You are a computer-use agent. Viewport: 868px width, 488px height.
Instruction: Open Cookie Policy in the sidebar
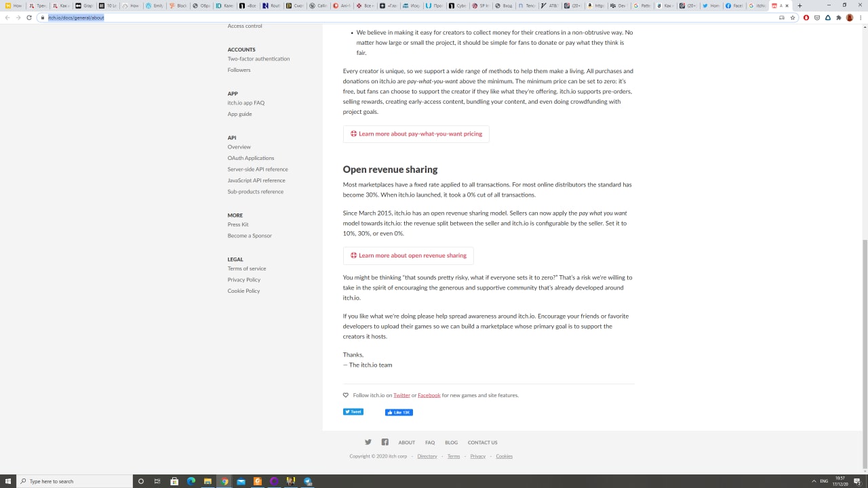[243, 291]
